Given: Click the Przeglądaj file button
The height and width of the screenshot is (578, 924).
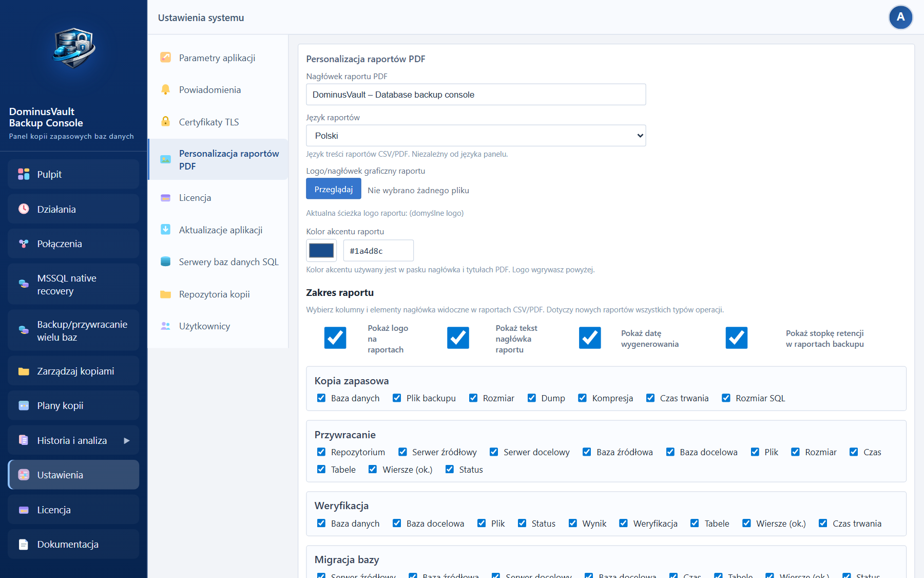Looking at the screenshot, I should point(334,189).
